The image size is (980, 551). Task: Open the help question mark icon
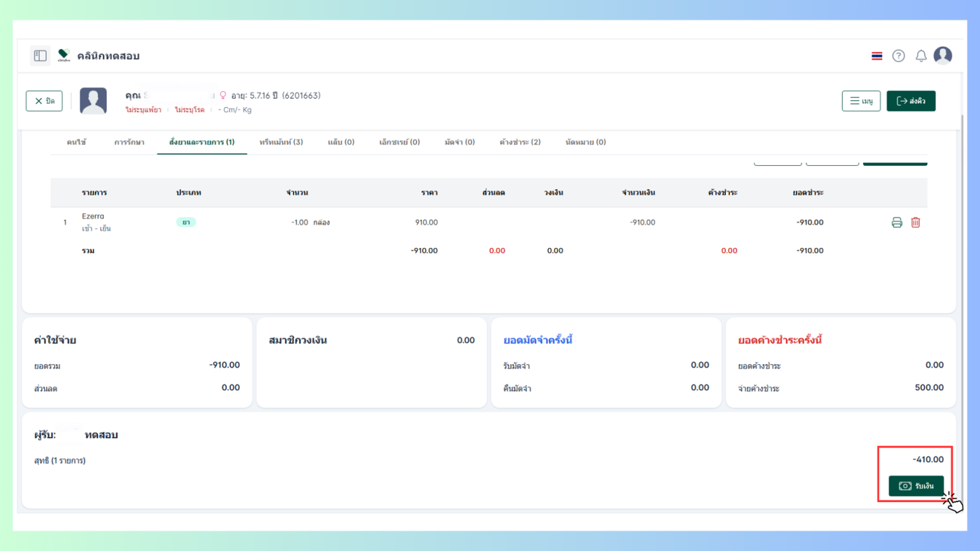899,56
